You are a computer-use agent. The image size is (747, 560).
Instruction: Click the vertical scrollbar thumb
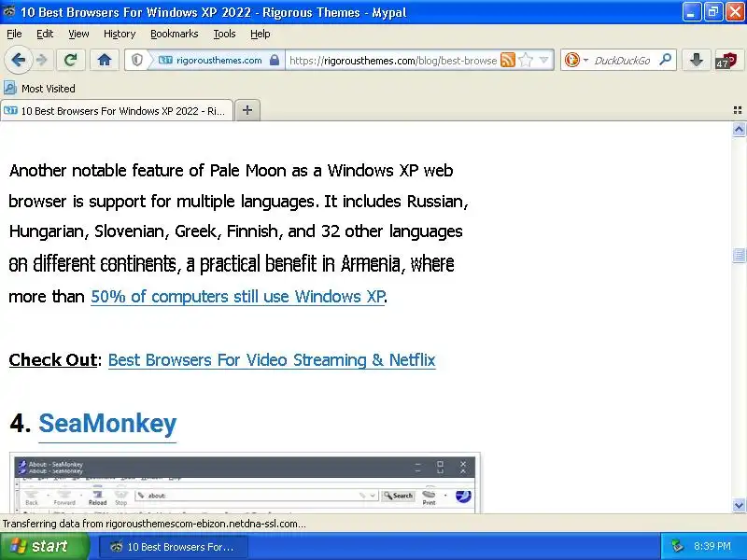point(739,255)
